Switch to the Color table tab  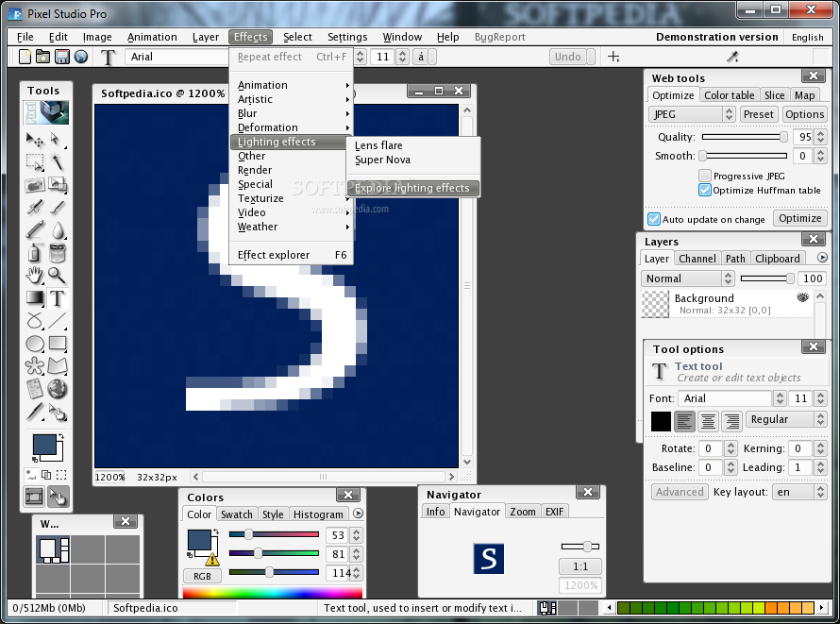[x=729, y=95]
